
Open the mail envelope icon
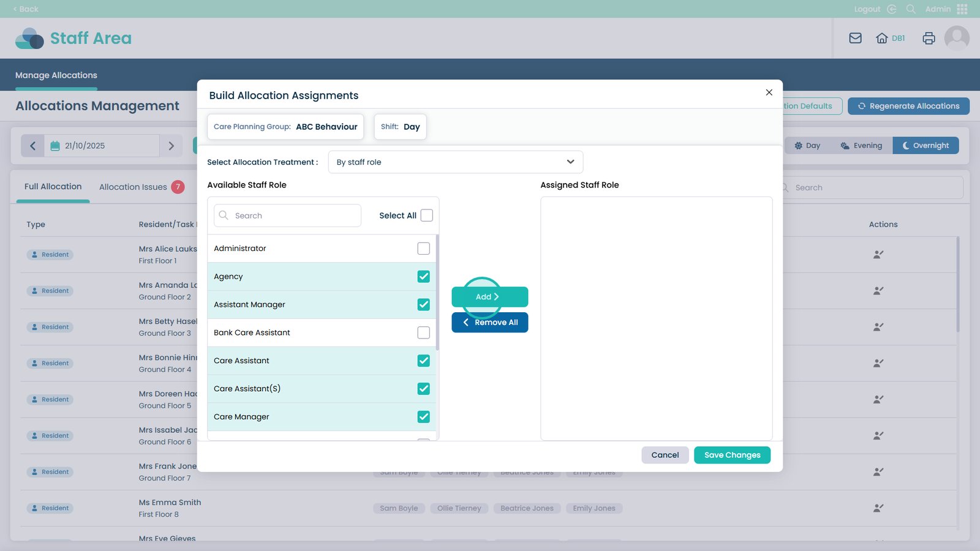pyautogui.click(x=855, y=38)
